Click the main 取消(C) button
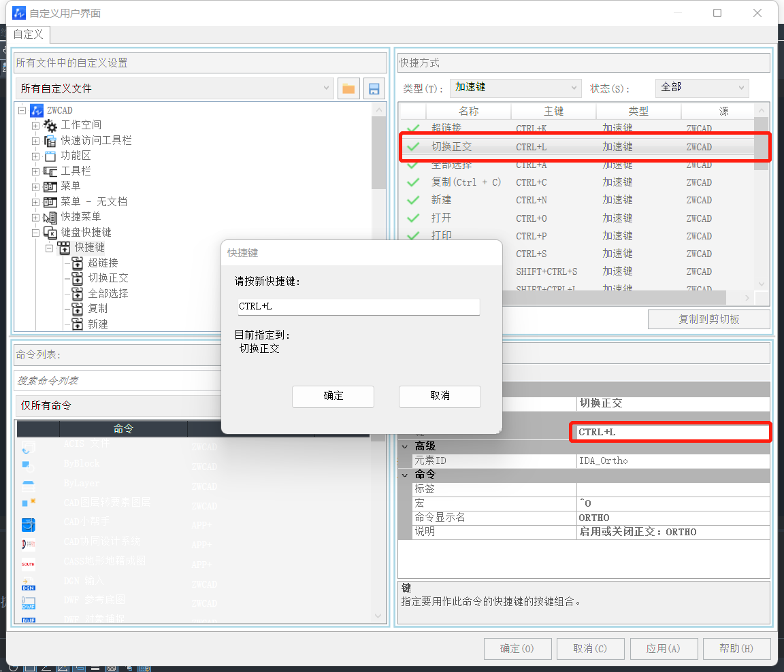Image resolution: width=784 pixels, height=672 pixels. (x=591, y=648)
